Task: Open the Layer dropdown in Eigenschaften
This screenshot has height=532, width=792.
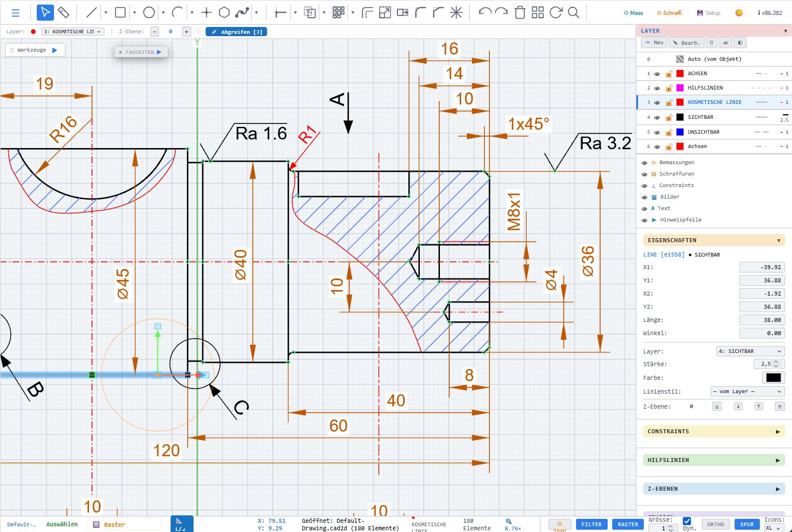Action: [x=750, y=351]
